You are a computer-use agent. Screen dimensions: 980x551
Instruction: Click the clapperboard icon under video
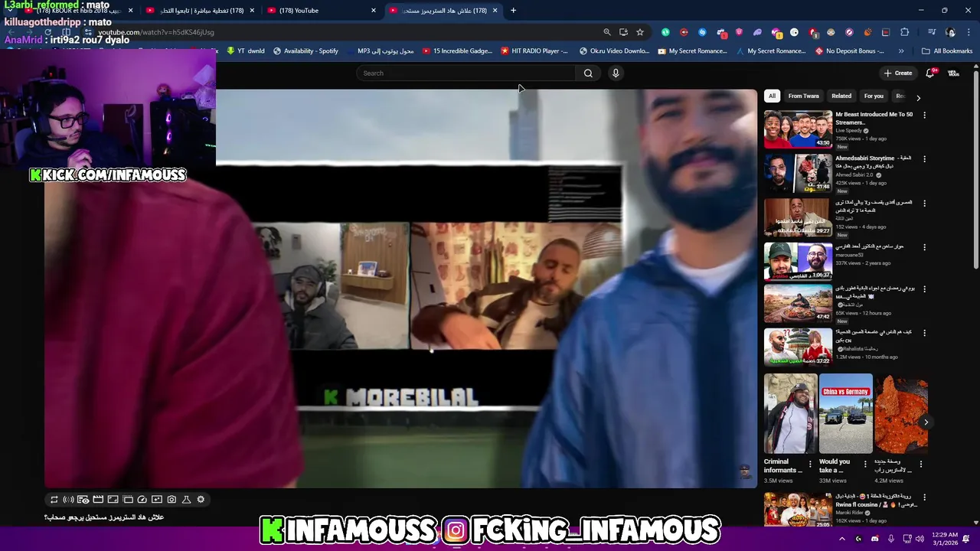(x=98, y=500)
